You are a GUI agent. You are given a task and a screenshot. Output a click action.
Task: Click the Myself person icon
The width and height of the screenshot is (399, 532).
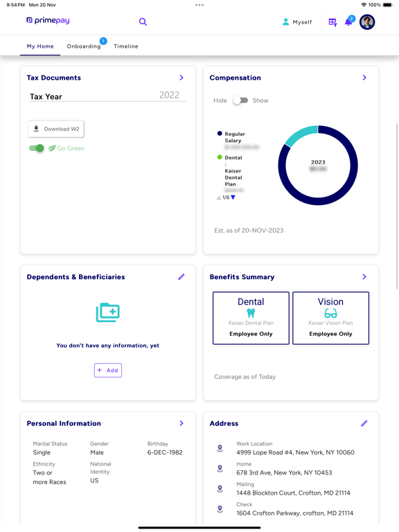pos(285,22)
